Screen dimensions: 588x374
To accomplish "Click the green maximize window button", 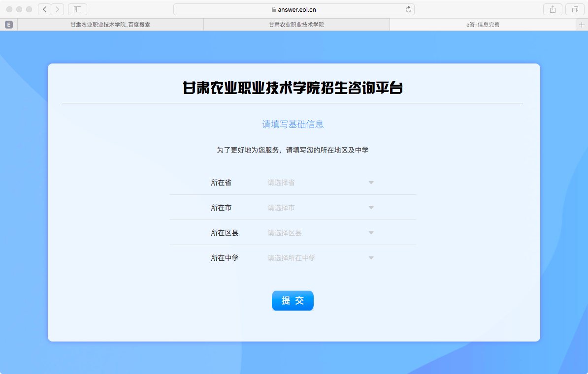I will [29, 9].
